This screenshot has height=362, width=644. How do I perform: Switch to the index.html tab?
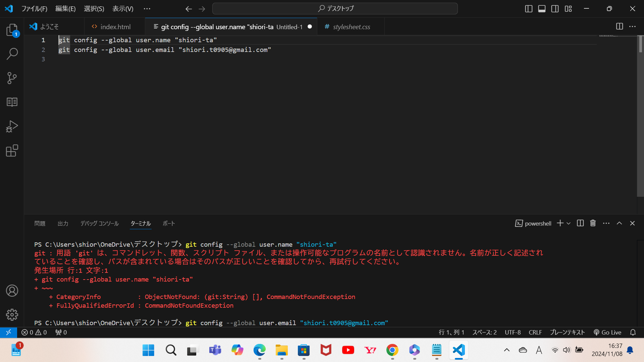coord(115,26)
